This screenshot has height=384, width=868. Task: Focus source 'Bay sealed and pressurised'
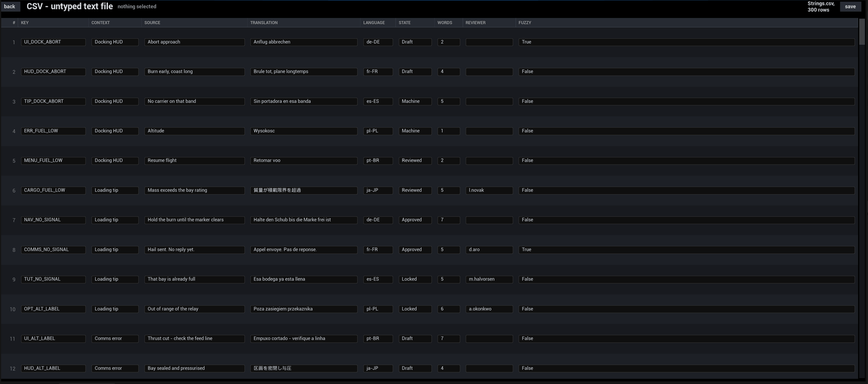195,368
